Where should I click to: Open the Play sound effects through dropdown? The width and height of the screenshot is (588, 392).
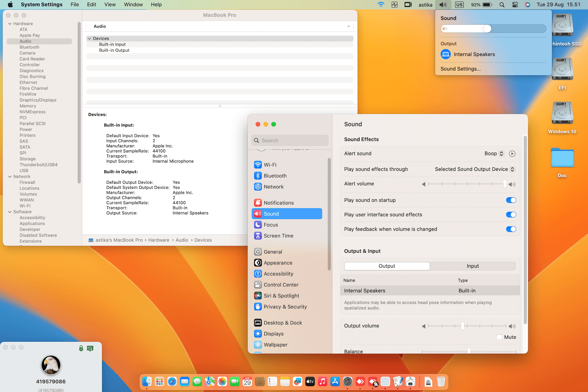(x=475, y=169)
